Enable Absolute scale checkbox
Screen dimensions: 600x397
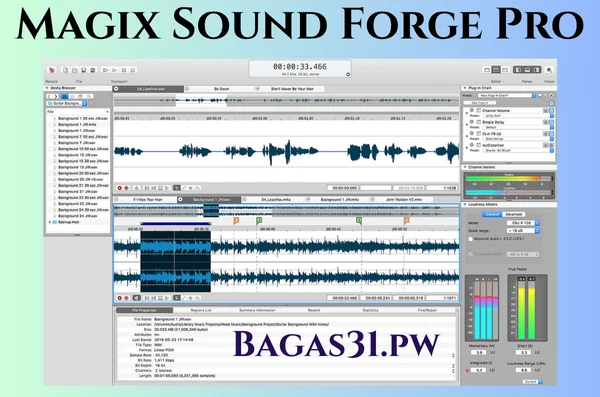[x=471, y=239]
